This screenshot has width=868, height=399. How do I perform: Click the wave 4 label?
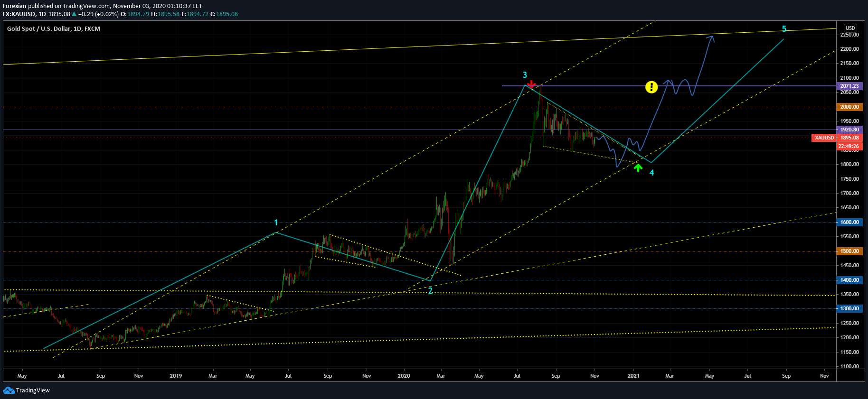[x=651, y=173]
